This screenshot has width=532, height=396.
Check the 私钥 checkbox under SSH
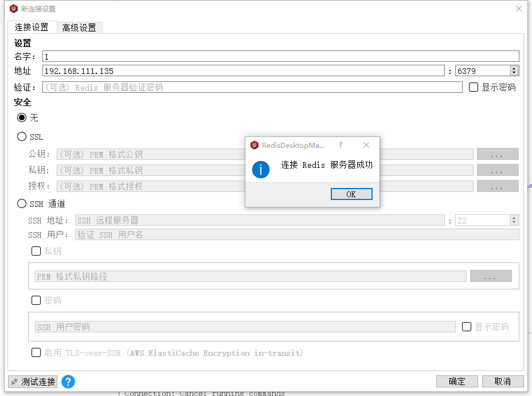coord(36,251)
